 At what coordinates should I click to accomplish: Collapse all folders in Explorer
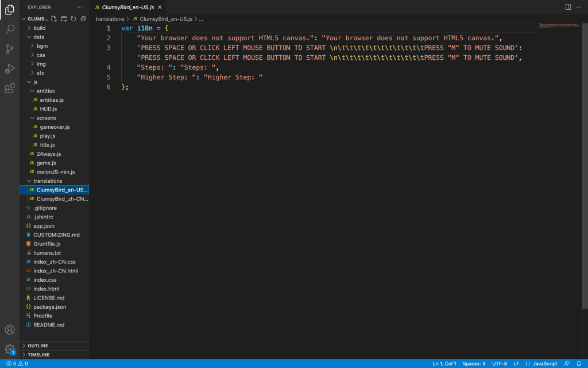click(83, 19)
